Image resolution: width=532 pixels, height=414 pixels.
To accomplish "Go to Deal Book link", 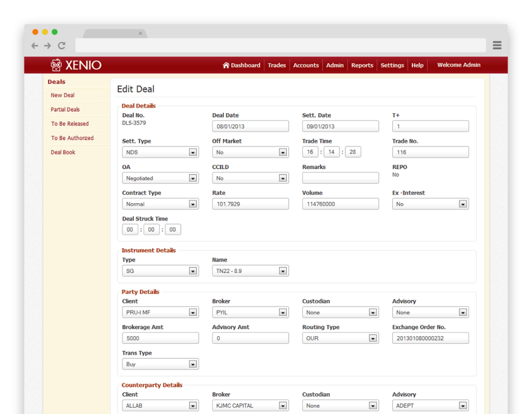I will tap(63, 153).
